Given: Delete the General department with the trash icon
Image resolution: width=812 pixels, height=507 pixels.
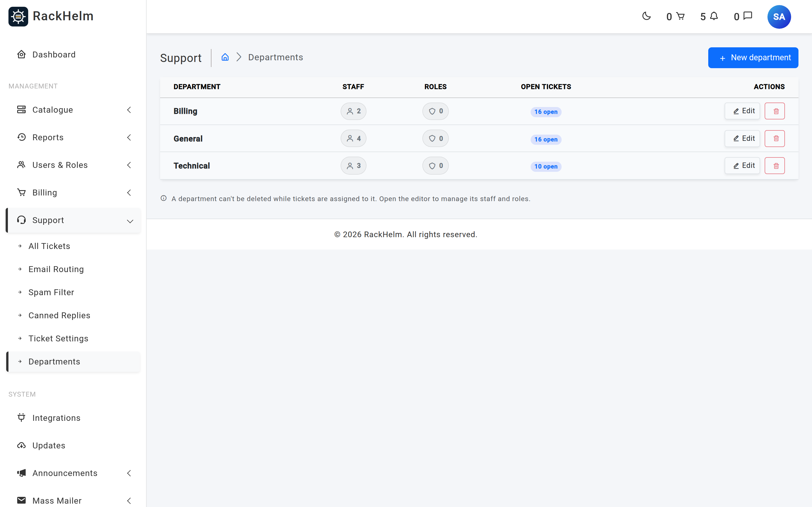Looking at the screenshot, I should [775, 139].
